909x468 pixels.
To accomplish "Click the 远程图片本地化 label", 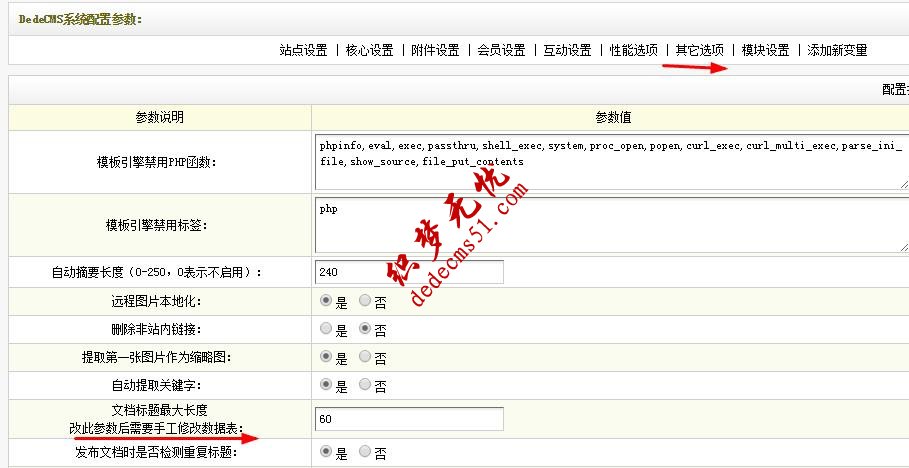I will click(x=156, y=302).
